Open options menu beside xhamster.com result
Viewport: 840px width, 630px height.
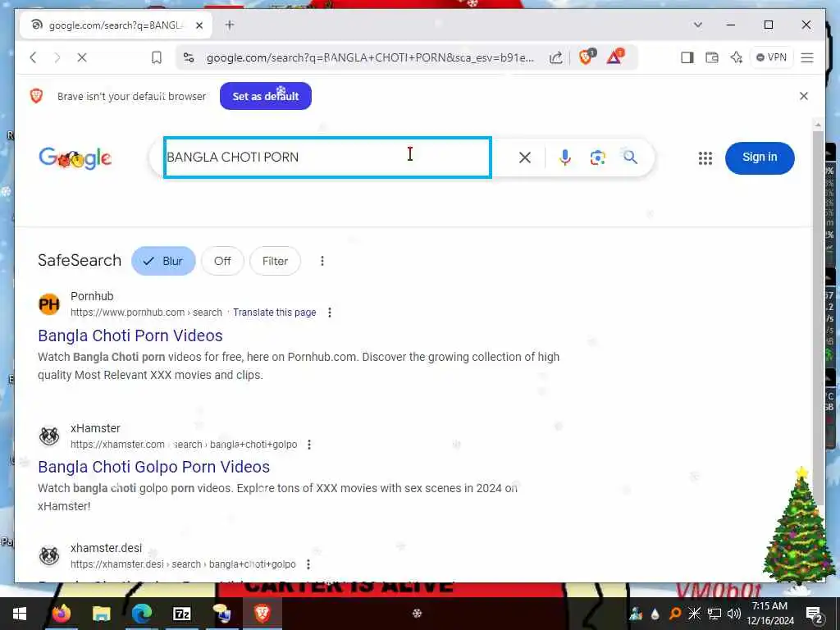309,444
